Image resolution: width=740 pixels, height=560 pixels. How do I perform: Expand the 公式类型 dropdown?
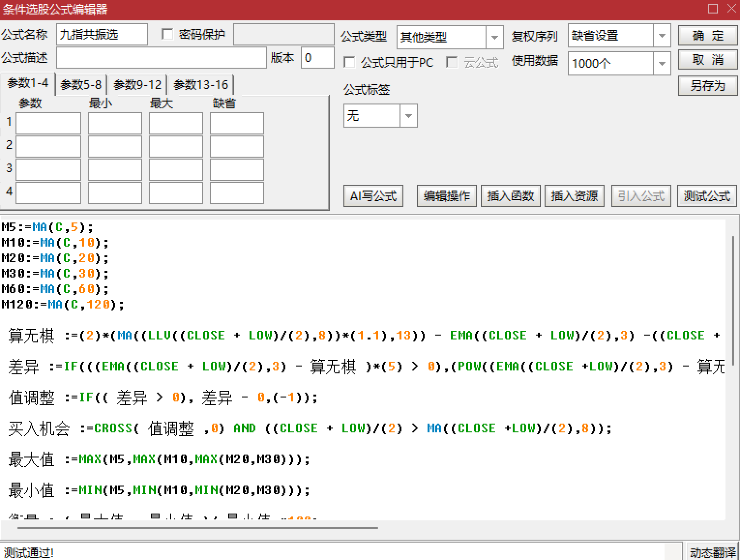494,37
